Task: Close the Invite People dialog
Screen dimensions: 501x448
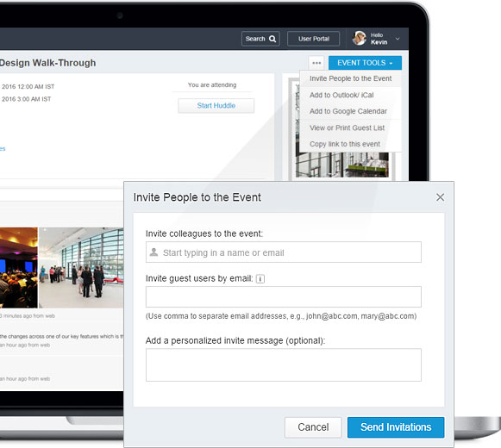Action: point(440,197)
